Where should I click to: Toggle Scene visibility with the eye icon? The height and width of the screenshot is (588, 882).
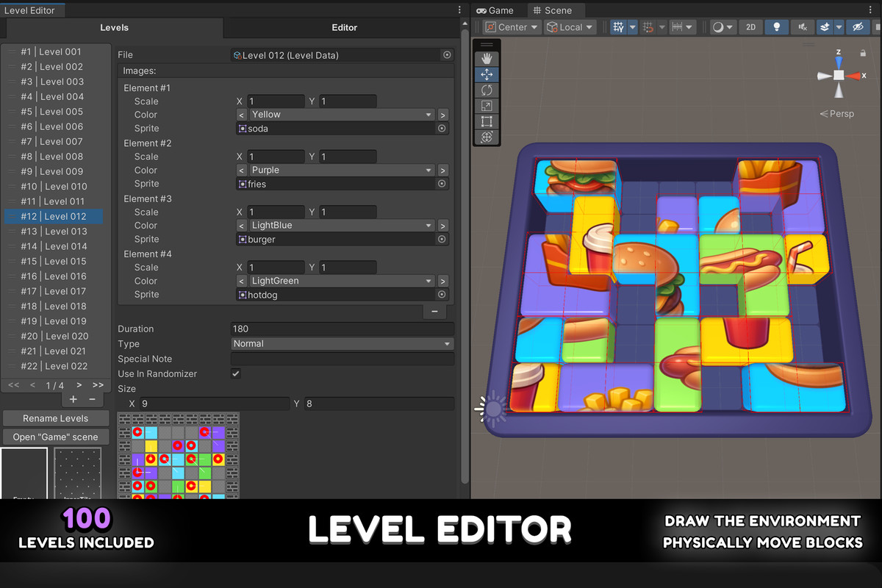click(x=857, y=27)
